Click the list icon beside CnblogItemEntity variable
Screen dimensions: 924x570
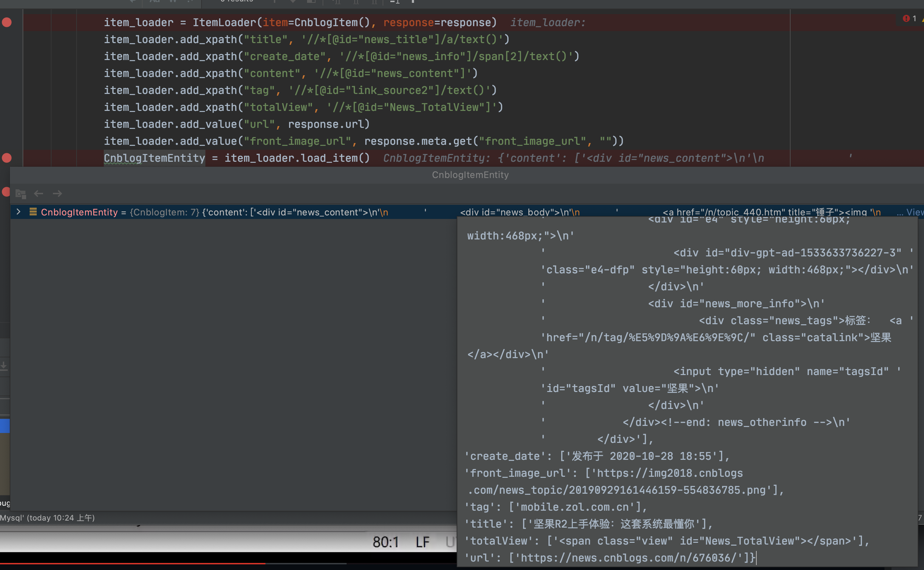[33, 212]
